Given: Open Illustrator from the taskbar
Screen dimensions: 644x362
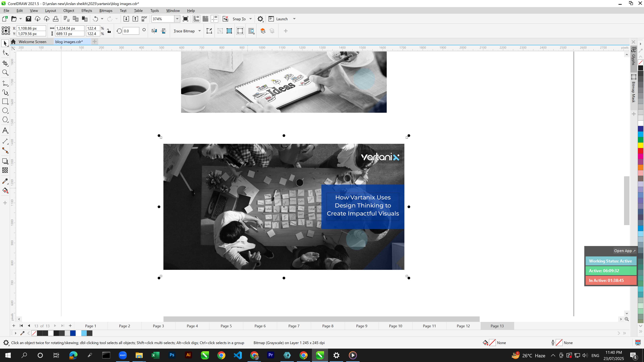Looking at the screenshot, I should point(188,355).
